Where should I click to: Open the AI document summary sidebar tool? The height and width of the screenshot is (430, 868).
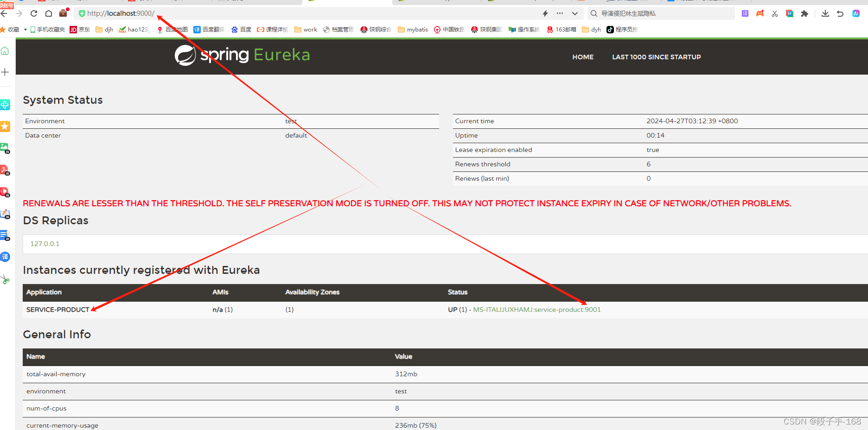[x=5, y=235]
